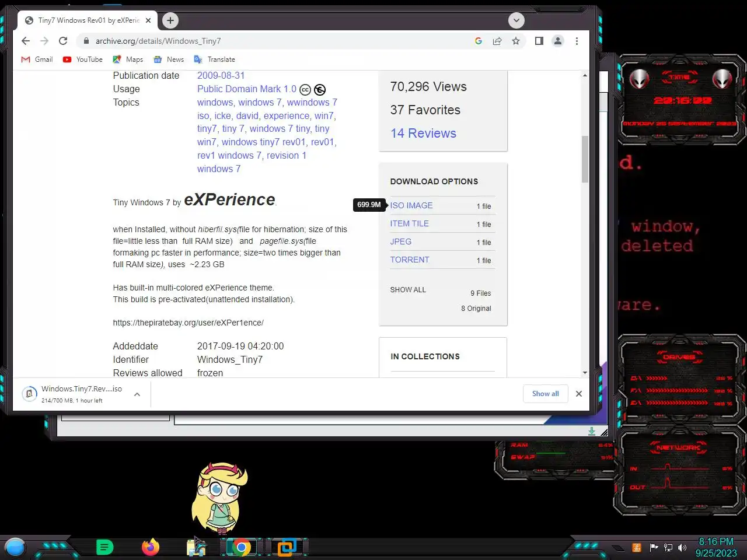
Task: Click the '37 Favorites' text
Action: (425, 110)
